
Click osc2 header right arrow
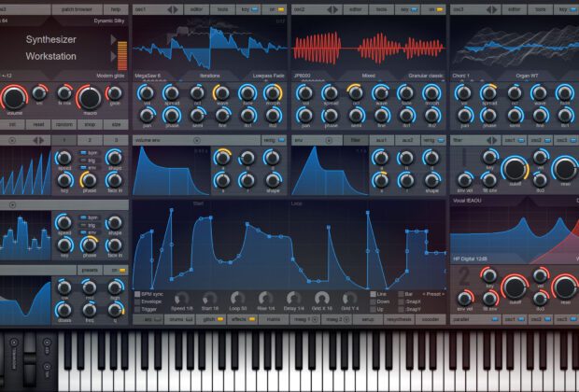335,9
